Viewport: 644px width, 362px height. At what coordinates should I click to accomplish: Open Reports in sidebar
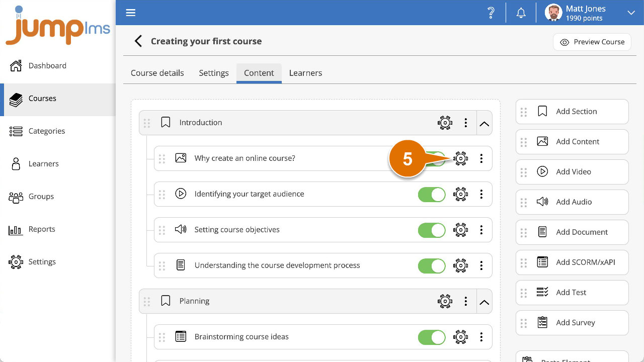tap(58, 229)
